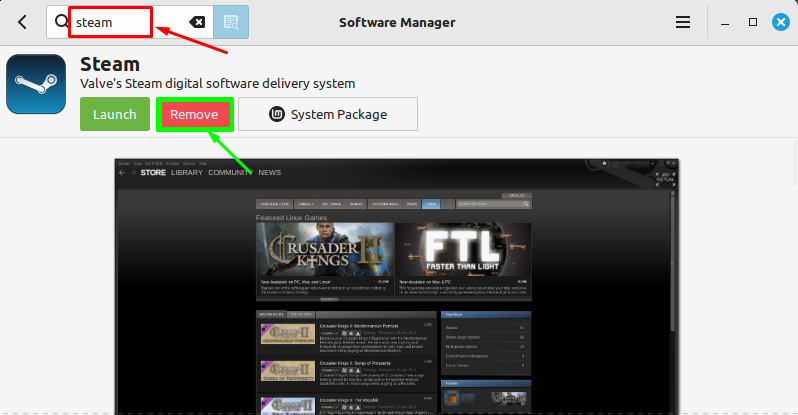Toggle the blue search options icon
Viewport: 798px width, 415px height.
pos(231,22)
